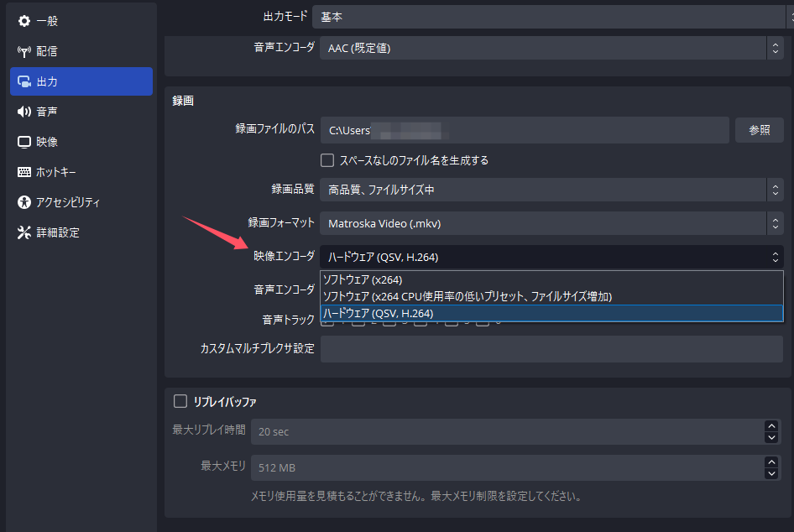The image size is (794, 532).
Task: Click the アクセシビリティ person icon
Action: pos(24,202)
